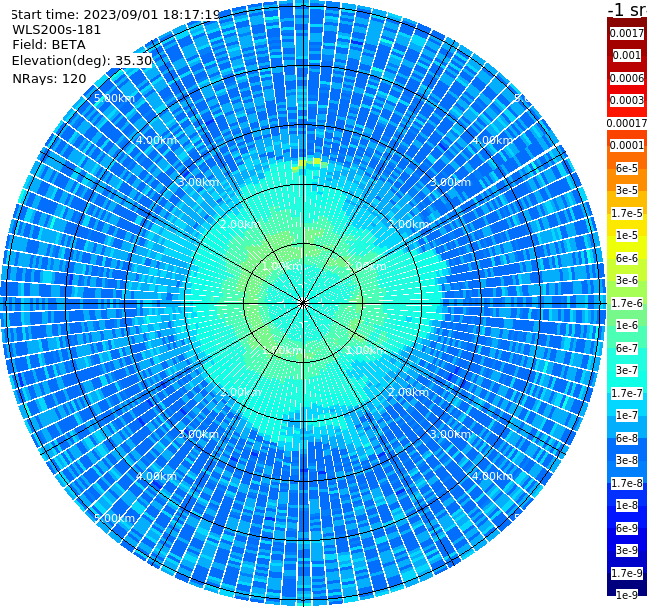
Task: Click the 1.7e-5 colorbar label
Action: pos(627,213)
